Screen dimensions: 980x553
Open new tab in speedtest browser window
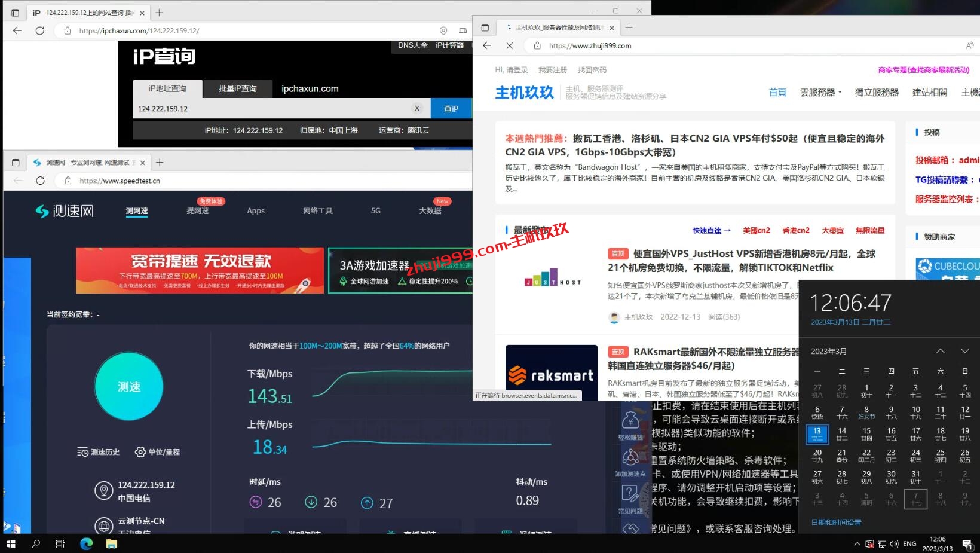pyautogui.click(x=160, y=162)
